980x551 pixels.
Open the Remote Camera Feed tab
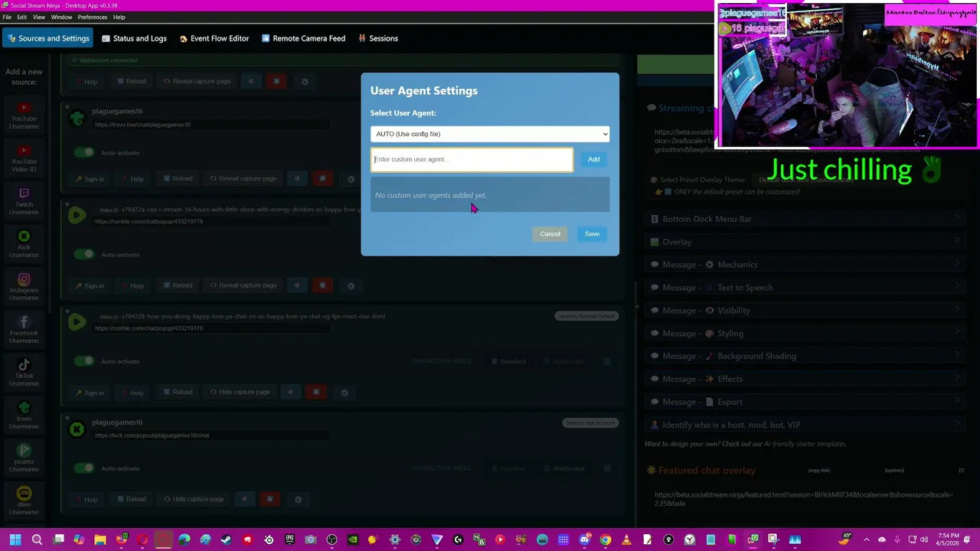pyautogui.click(x=303, y=38)
